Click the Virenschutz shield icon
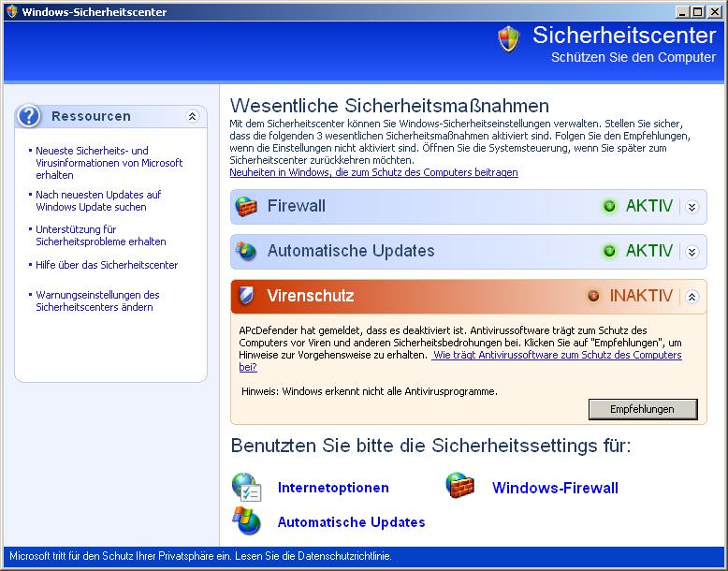728x571 pixels. pos(246,295)
